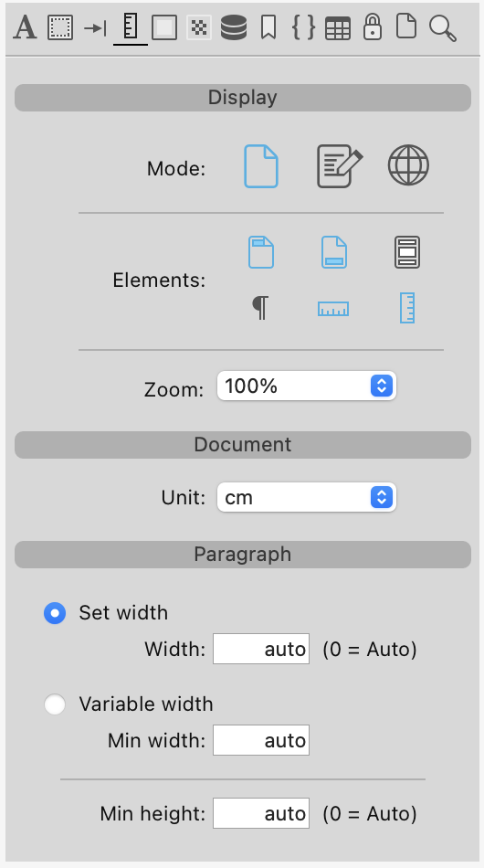This screenshot has width=484, height=868.
Task: Switch to draft edit mode icon
Action: pos(339,166)
